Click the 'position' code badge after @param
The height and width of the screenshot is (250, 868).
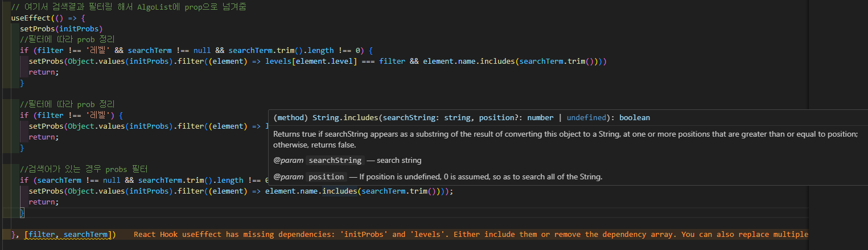pyautogui.click(x=327, y=177)
